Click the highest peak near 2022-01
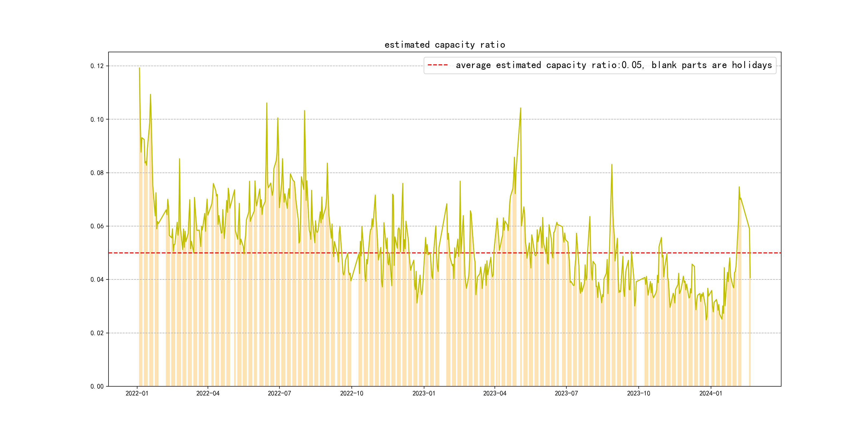 coord(140,68)
